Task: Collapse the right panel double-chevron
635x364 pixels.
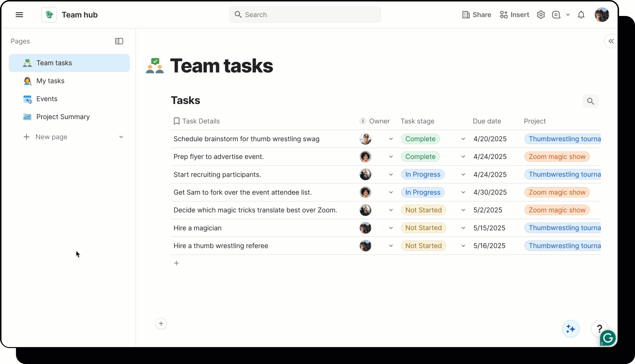Action: (x=611, y=41)
